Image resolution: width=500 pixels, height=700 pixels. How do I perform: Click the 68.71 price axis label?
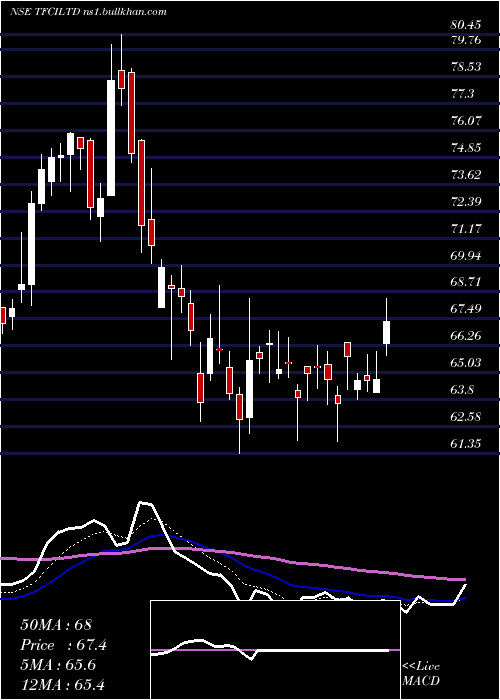467,282
